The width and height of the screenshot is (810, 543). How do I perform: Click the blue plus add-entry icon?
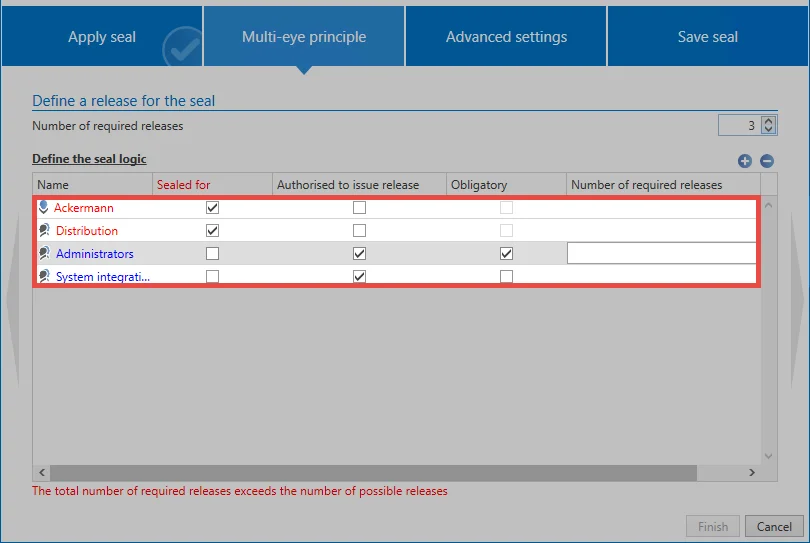click(744, 161)
